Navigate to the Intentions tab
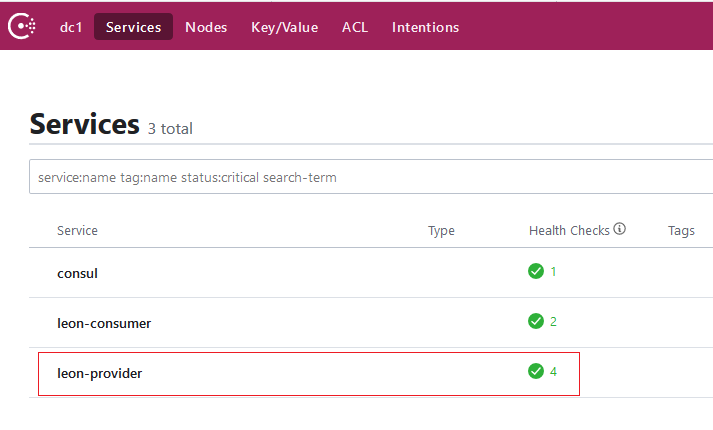The image size is (713, 430). (425, 27)
